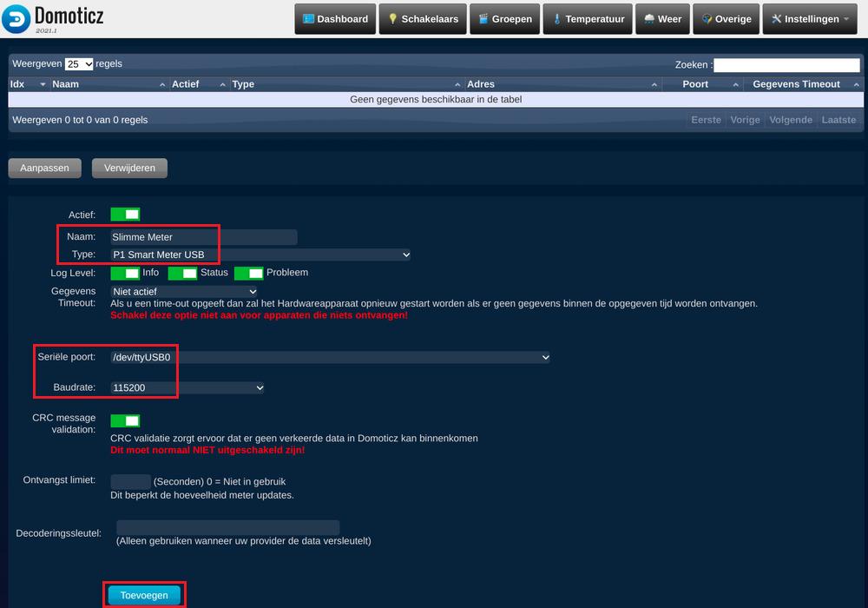Click the Groepen icon
Viewport: 868px width, 608px height.
(483, 19)
